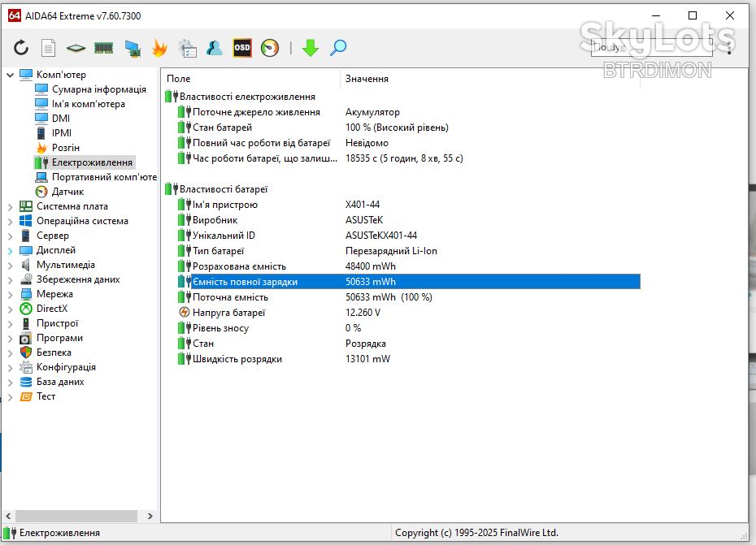Open the Report document icon

(48, 48)
